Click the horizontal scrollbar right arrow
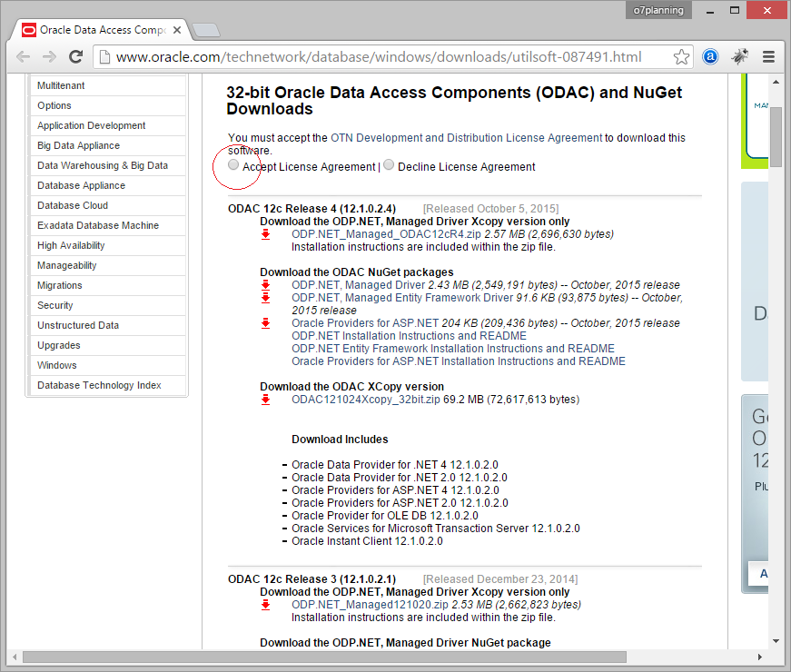 pos(760,657)
